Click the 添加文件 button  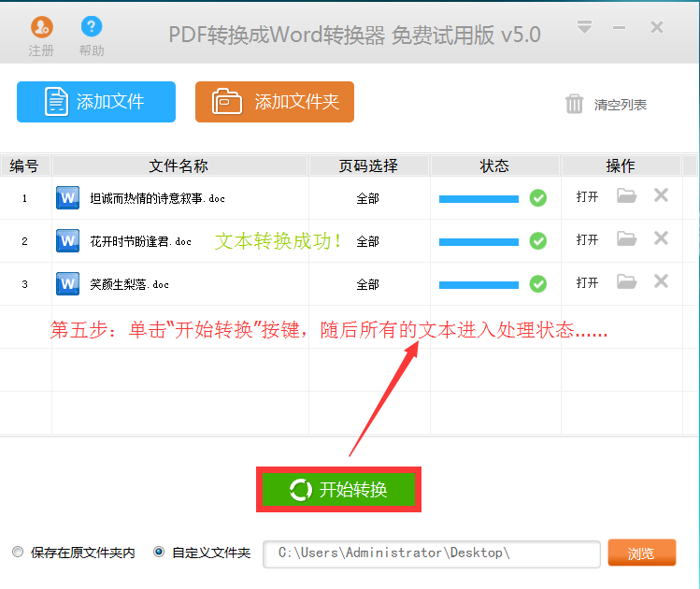pos(96,102)
